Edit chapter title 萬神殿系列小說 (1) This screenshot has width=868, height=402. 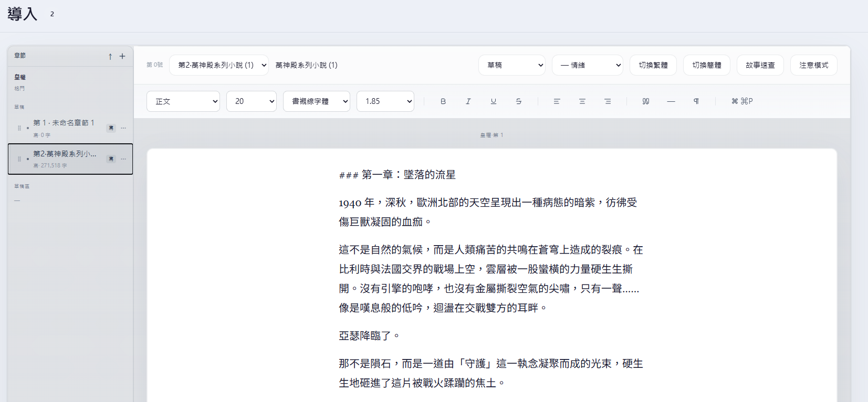(x=307, y=65)
